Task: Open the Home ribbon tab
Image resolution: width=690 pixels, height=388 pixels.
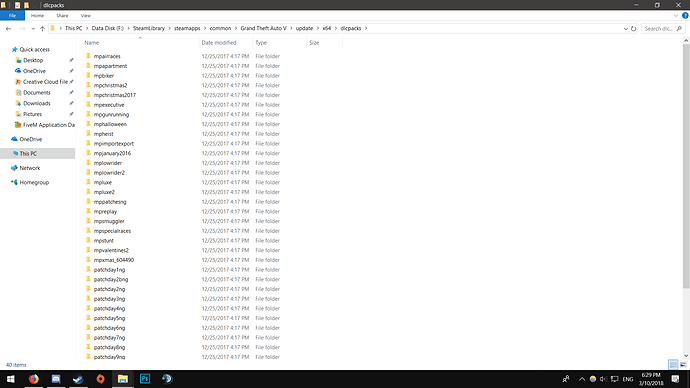Action: pos(37,15)
